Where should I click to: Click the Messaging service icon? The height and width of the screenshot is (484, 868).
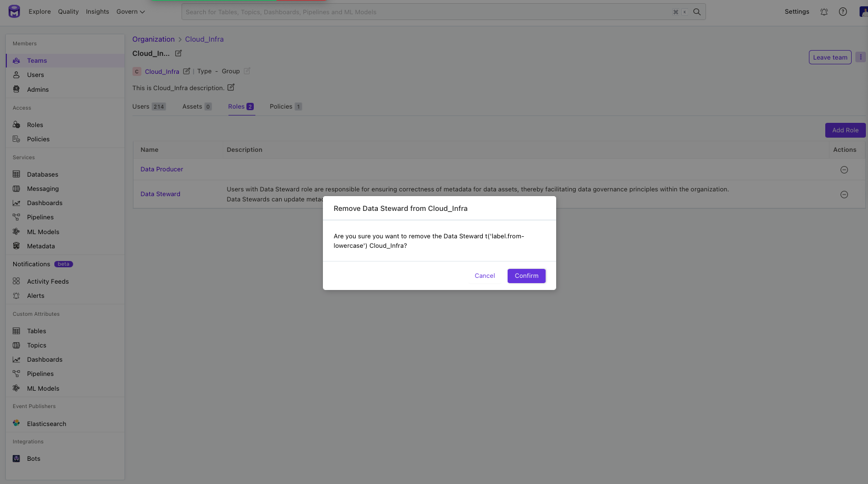tap(16, 189)
